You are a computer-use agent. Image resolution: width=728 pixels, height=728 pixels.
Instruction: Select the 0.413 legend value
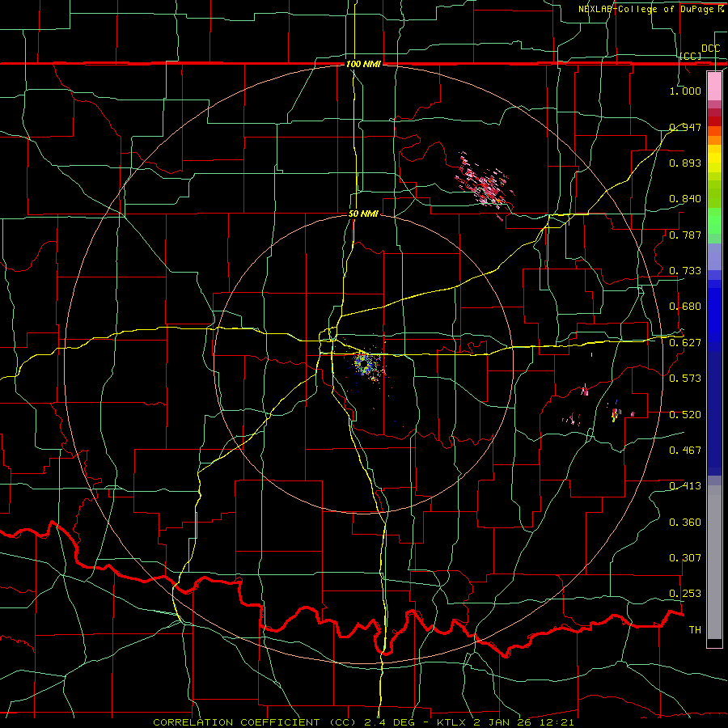(685, 486)
